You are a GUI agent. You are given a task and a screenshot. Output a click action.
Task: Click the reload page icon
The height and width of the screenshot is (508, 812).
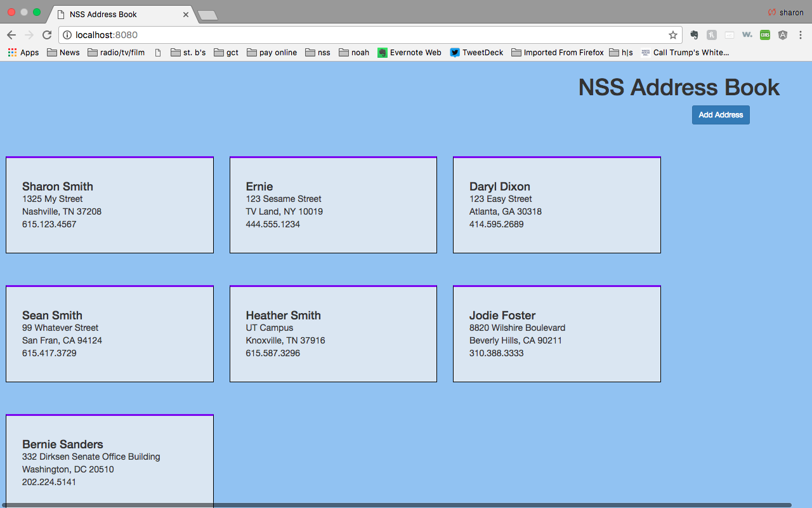pos(46,35)
